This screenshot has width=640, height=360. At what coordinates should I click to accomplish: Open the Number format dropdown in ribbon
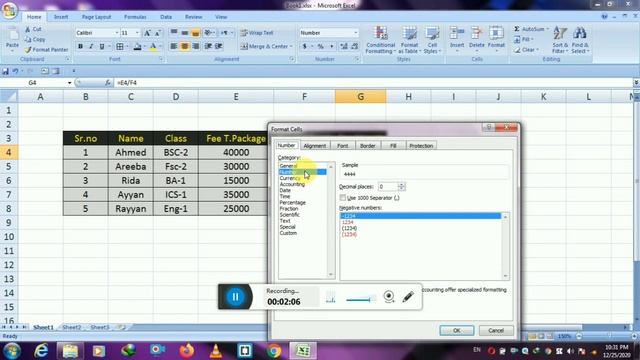(x=356, y=33)
